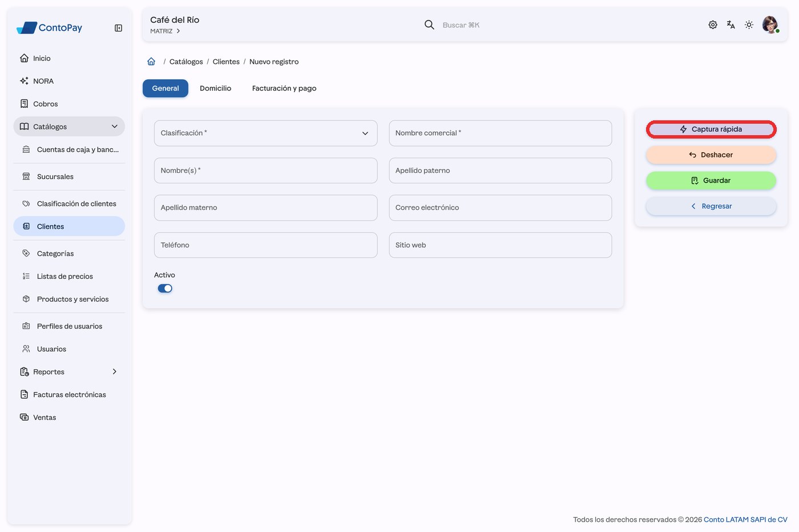Expand the MATRIZ branch selector chevron
Viewport: 799px width, 532px height.
[178, 31]
